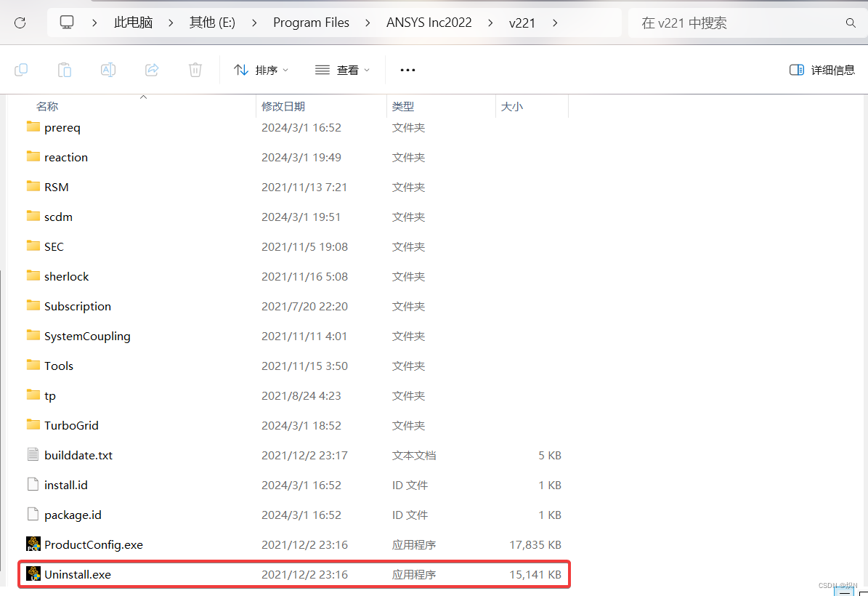Sort by 大小 column header
868x596 pixels.
pos(511,106)
